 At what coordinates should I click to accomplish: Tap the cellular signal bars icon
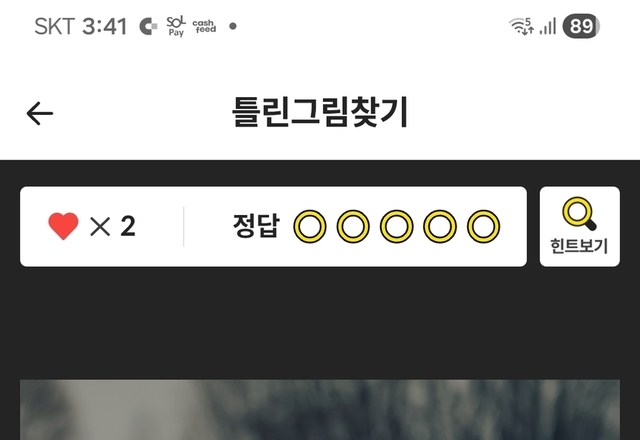[x=548, y=27]
